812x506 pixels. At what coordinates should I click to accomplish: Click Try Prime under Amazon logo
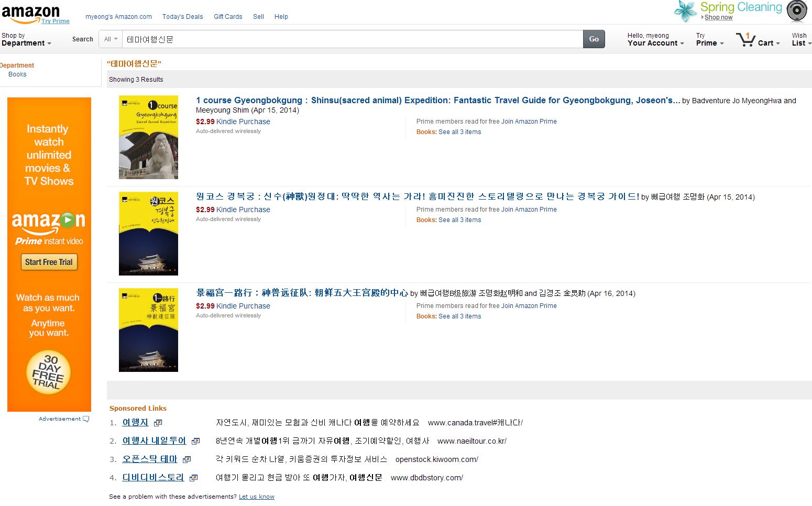pos(56,21)
